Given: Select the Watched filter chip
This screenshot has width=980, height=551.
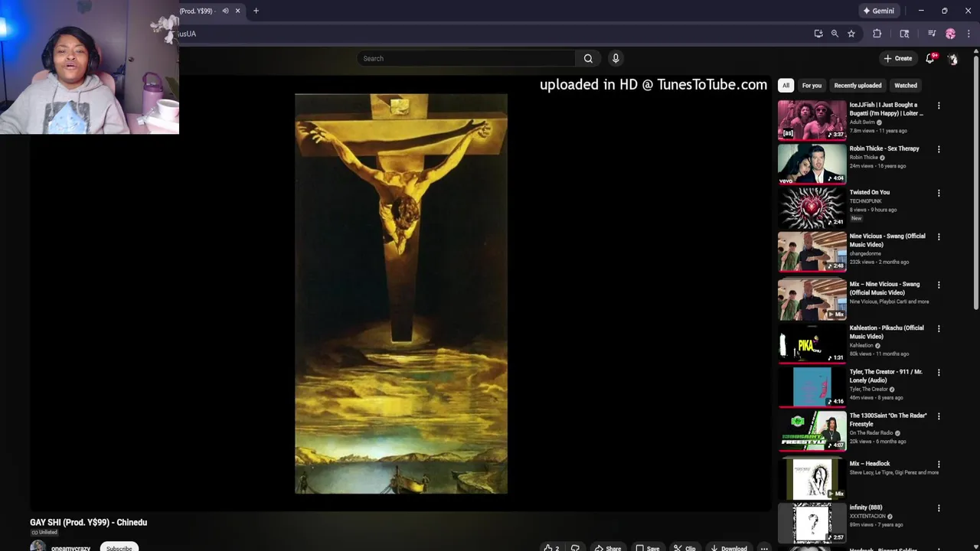Looking at the screenshot, I should (x=906, y=86).
